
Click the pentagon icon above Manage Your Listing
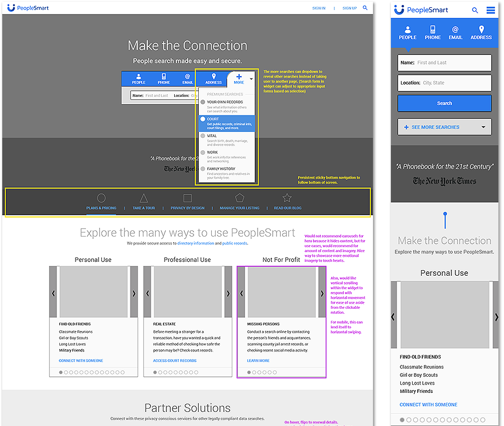(240, 197)
